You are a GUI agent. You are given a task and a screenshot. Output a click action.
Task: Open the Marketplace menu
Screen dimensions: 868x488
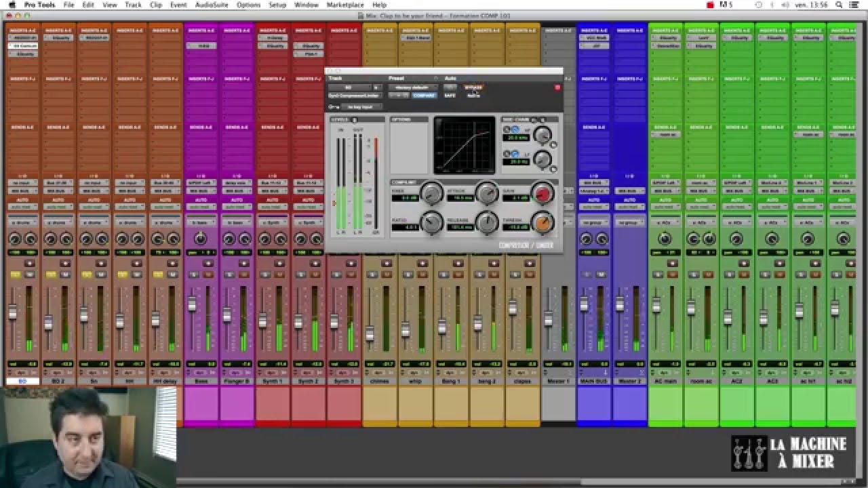coord(345,5)
